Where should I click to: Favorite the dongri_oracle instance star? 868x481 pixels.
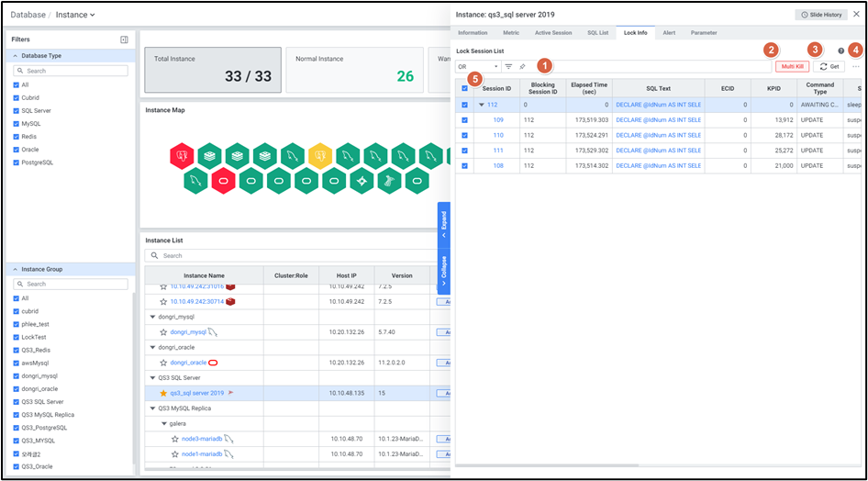coord(163,363)
